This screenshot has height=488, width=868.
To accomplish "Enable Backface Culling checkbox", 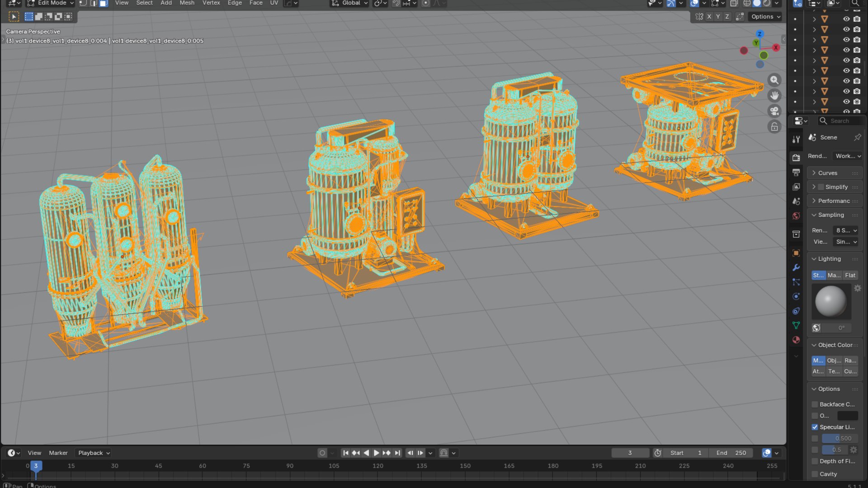I will click(x=815, y=404).
